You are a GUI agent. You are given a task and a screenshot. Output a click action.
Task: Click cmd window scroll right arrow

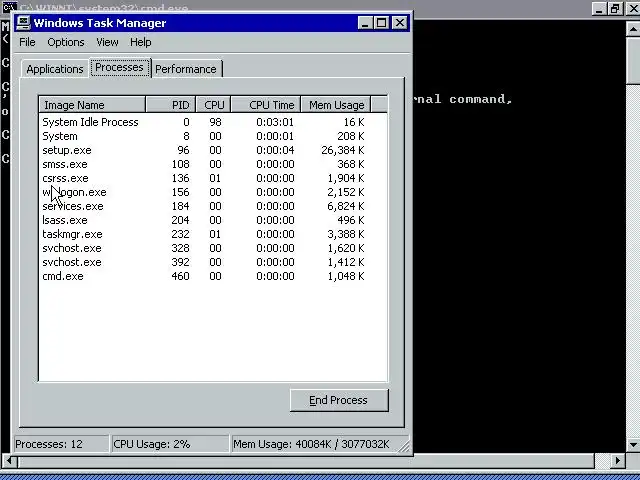click(x=618, y=461)
